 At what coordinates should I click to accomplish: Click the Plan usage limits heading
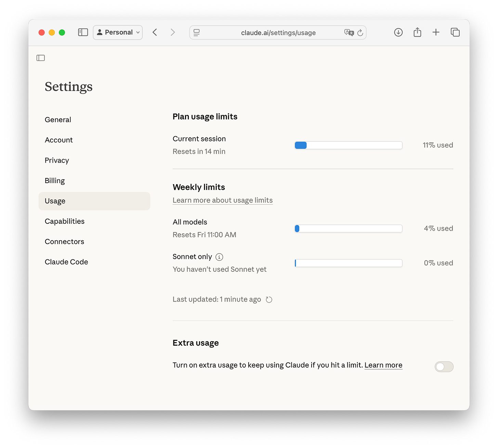tap(205, 117)
